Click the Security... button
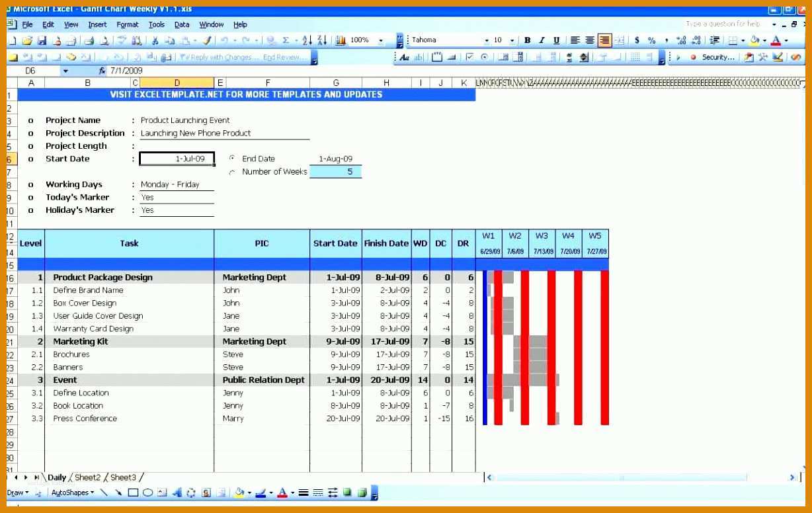 (713, 58)
